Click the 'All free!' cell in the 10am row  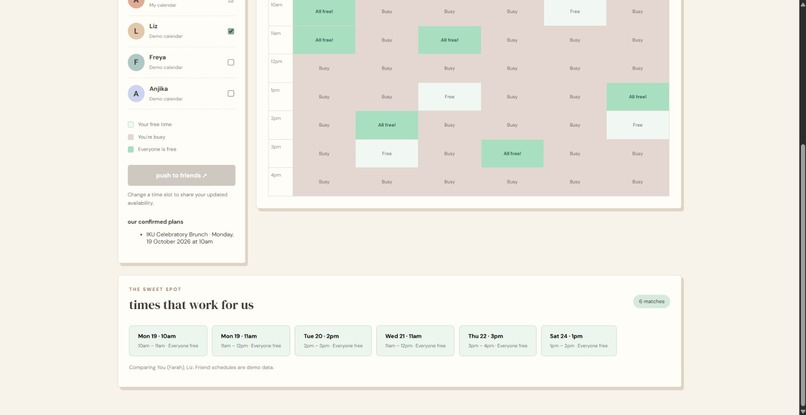pos(324,11)
